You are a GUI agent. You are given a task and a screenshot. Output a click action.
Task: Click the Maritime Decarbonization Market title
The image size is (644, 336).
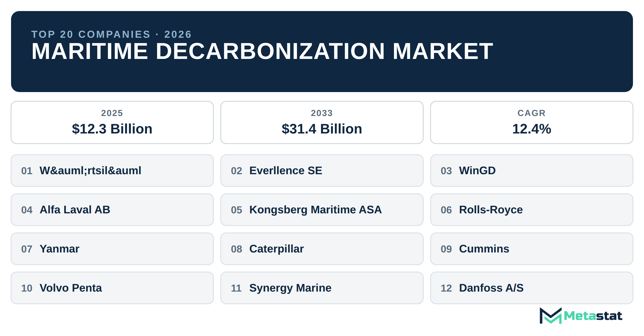262,51
